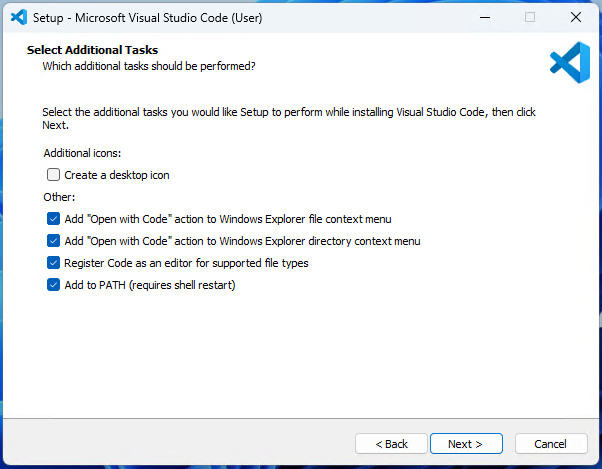Image resolution: width=602 pixels, height=469 pixels.
Task: Uncheck the Open with Code file context checkbox
Action: tap(53, 219)
